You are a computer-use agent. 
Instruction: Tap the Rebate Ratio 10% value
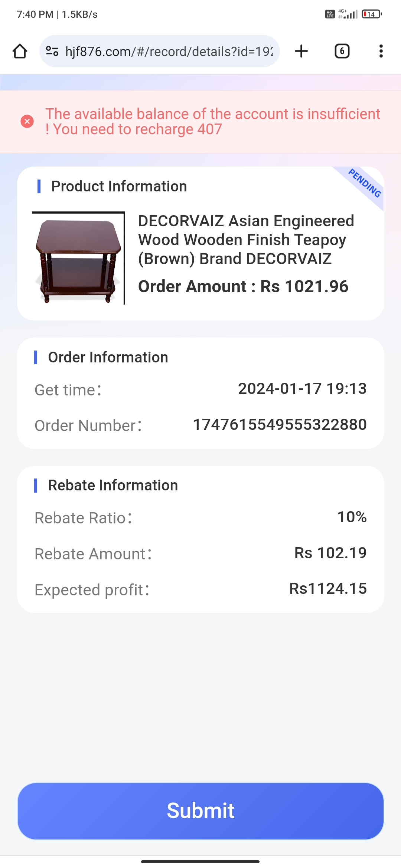(352, 517)
